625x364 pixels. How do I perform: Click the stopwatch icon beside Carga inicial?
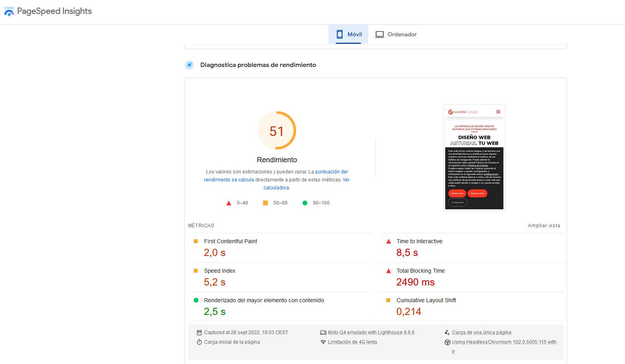pyautogui.click(x=199, y=342)
